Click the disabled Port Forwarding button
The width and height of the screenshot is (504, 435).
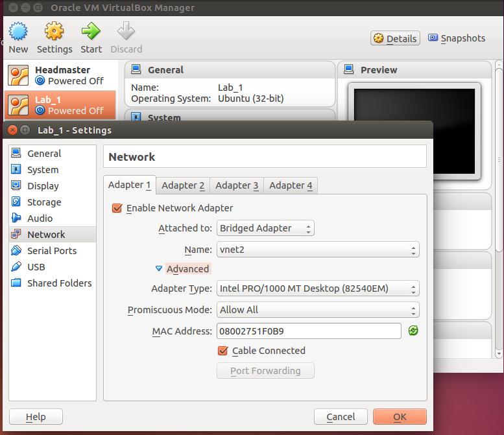(x=265, y=371)
